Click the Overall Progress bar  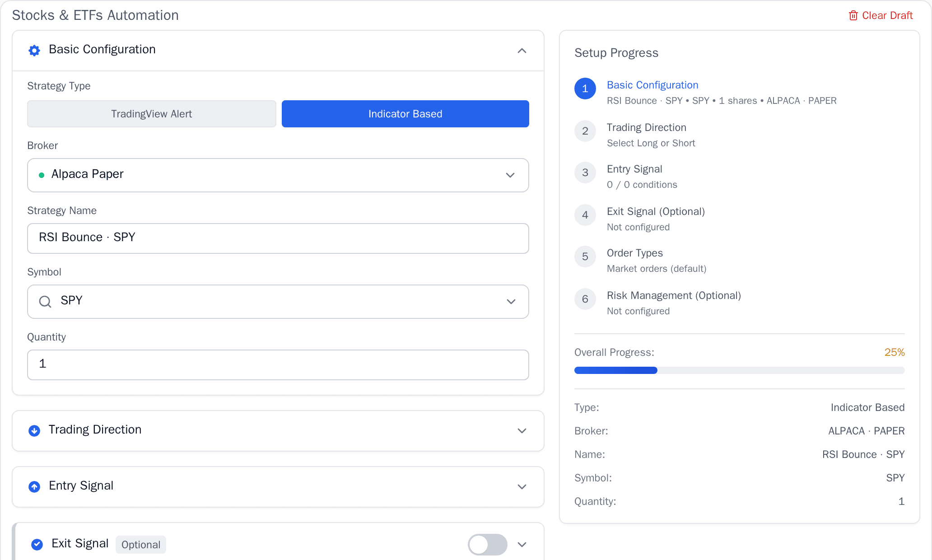tap(740, 370)
